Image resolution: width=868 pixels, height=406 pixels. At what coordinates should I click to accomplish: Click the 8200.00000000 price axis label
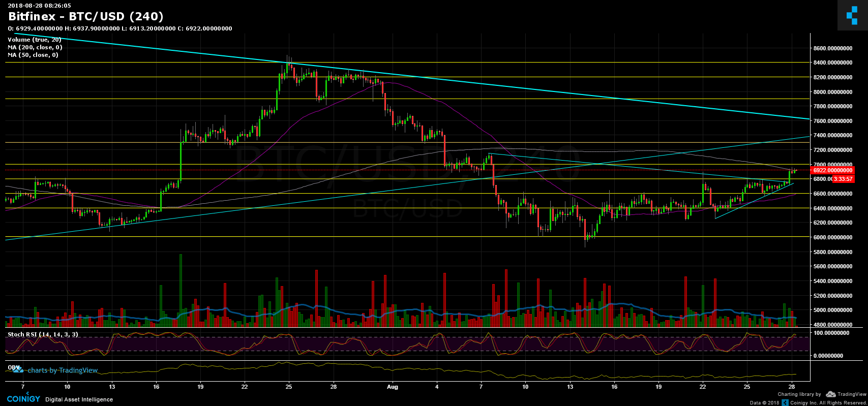point(832,77)
